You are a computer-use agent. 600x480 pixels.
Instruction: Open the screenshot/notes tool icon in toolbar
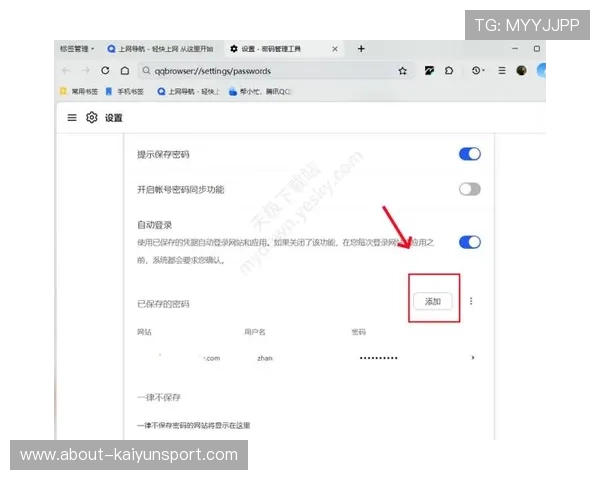click(429, 70)
